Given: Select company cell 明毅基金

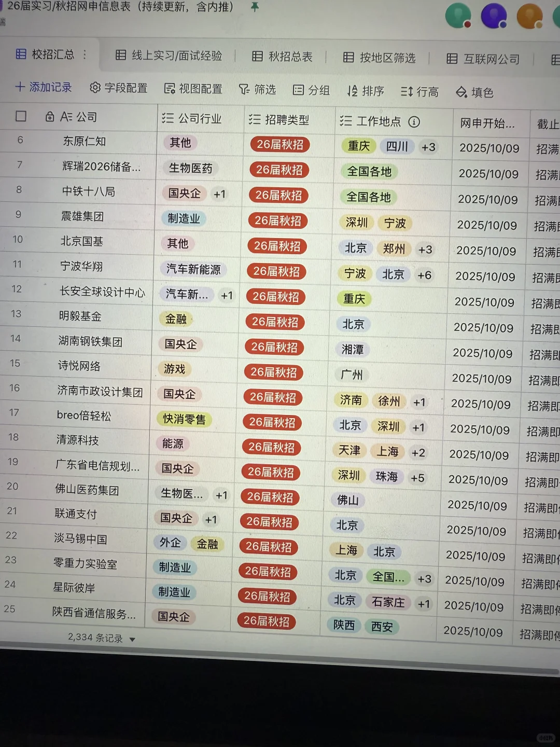Looking at the screenshot, I should [80, 316].
